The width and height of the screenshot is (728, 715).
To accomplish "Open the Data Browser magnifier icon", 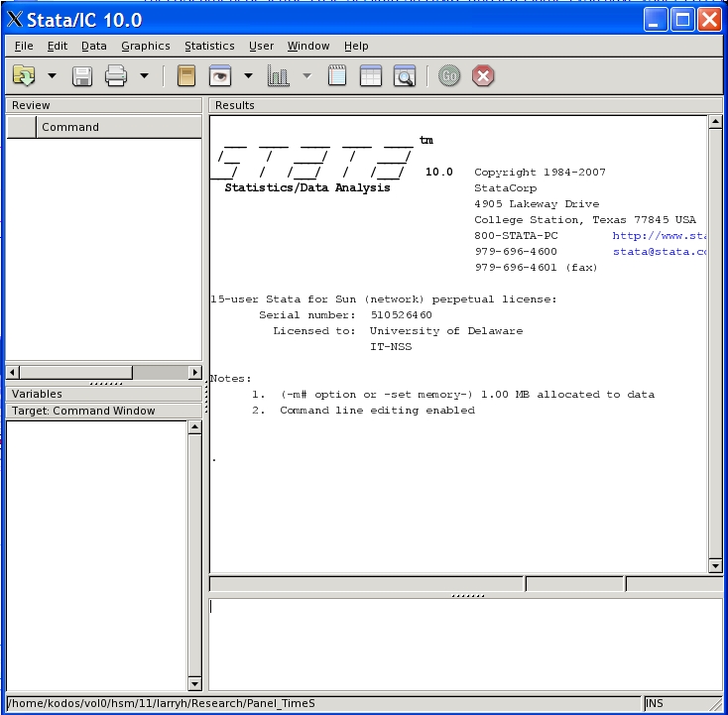I will (404, 76).
